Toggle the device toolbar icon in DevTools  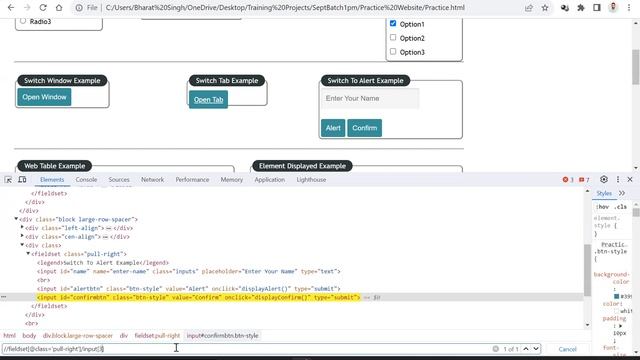pos(22,180)
